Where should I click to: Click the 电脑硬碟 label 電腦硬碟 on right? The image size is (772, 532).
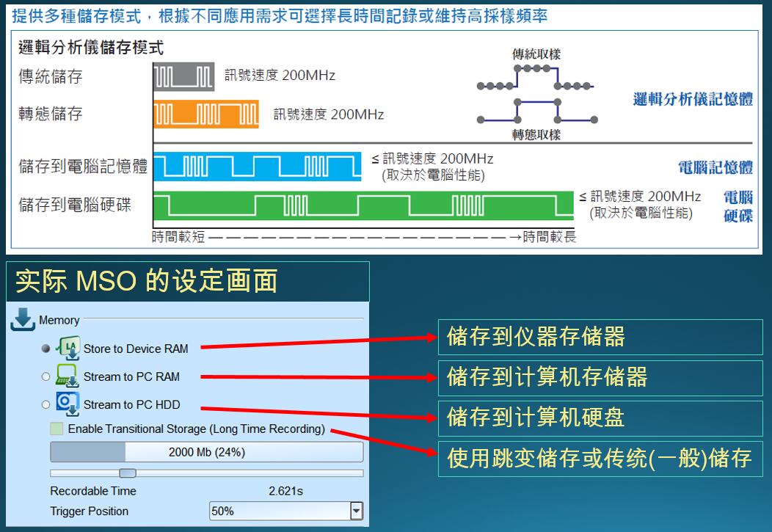pos(738,206)
